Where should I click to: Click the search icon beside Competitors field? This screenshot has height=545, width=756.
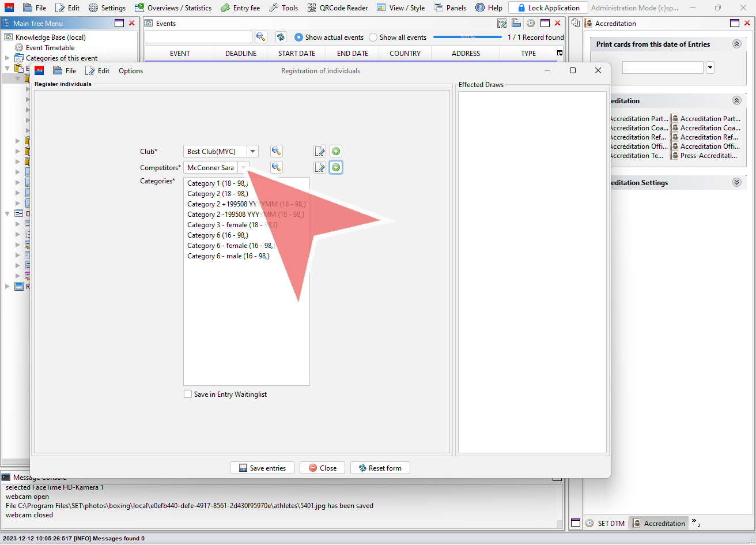[277, 168]
